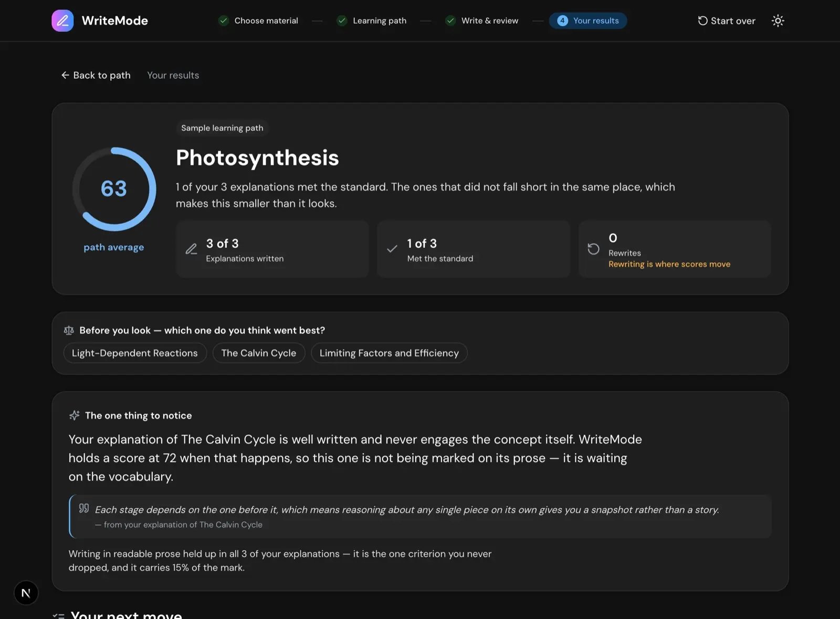Click the WriteMode pencil logo icon
The image size is (840, 619).
(62, 20)
